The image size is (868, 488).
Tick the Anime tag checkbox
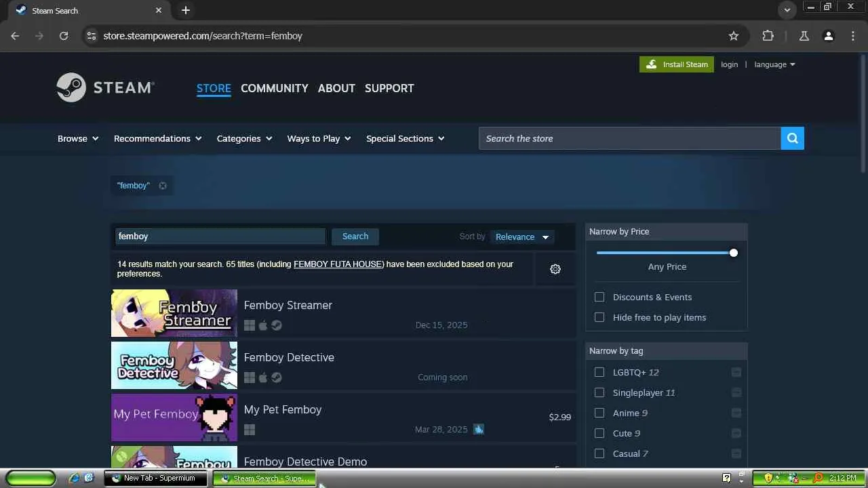599,413
